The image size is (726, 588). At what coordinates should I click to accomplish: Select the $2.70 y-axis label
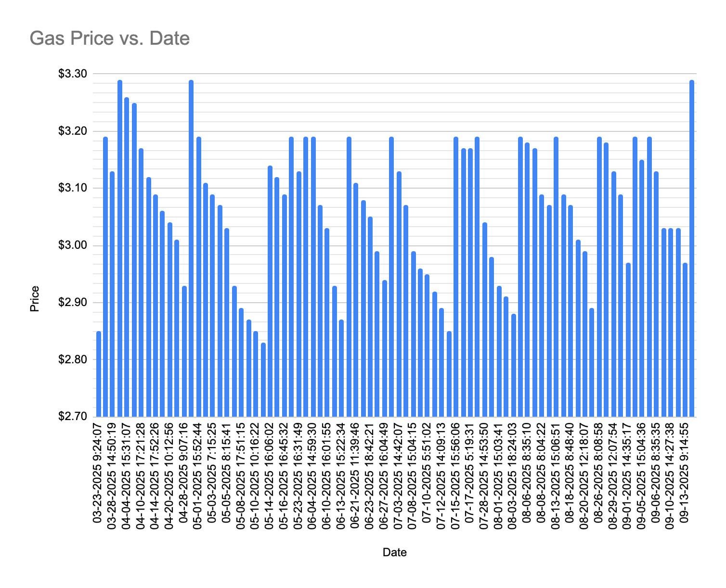click(x=72, y=417)
